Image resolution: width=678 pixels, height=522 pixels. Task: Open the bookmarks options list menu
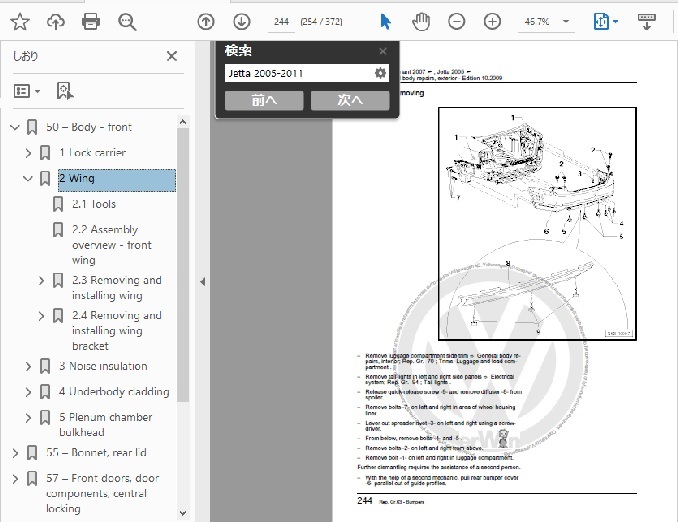[27, 91]
